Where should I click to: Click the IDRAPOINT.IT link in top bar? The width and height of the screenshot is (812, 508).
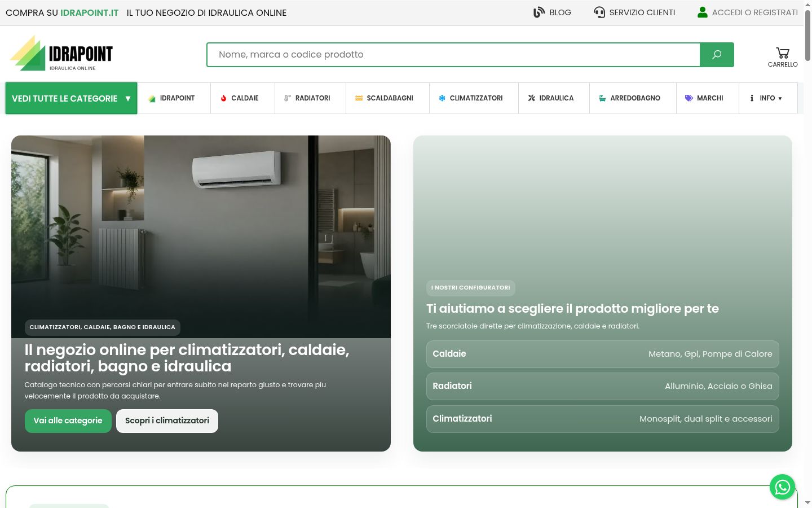(x=90, y=12)
